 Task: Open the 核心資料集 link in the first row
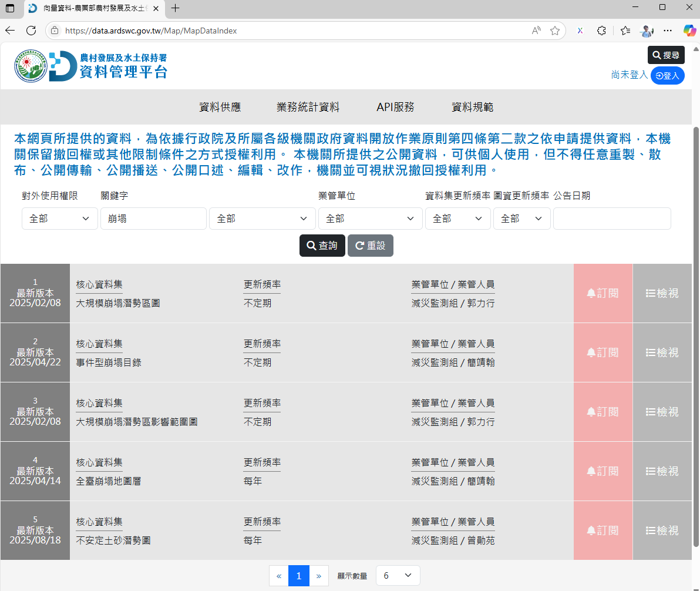pos(98,284)
